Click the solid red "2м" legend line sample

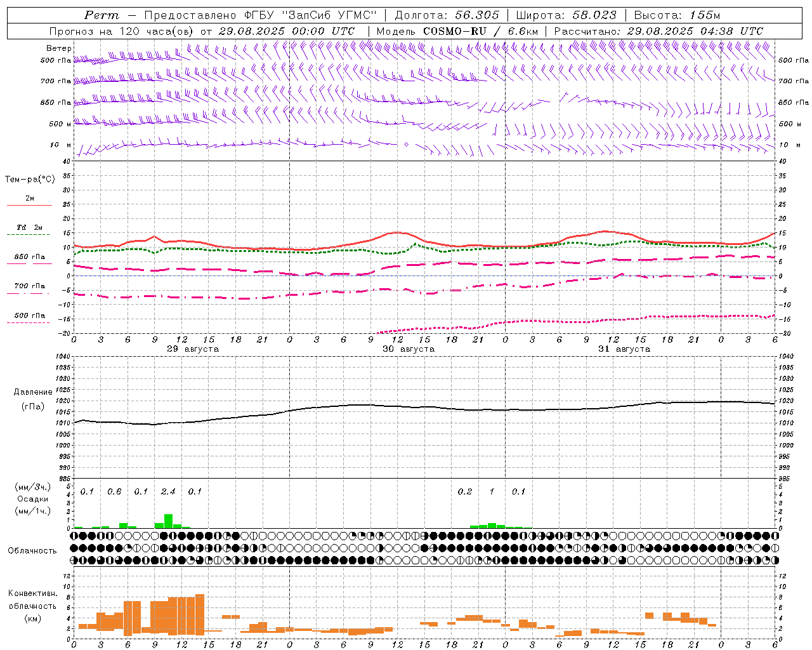29,206
